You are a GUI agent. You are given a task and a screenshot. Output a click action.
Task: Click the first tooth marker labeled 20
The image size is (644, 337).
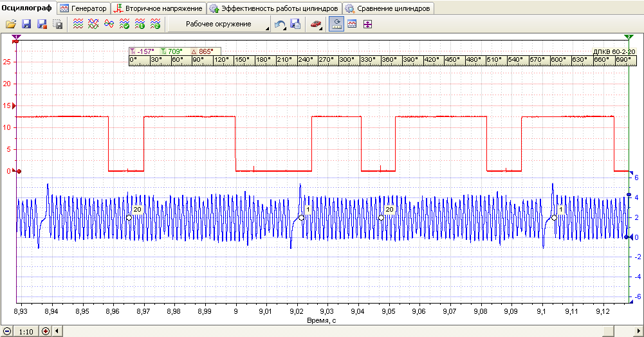(129, 217)
